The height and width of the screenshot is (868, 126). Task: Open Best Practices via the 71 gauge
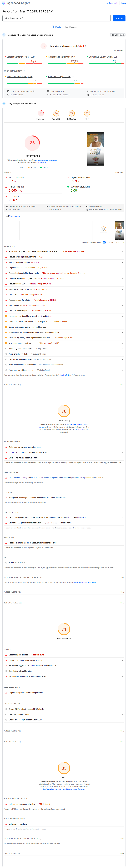tap(72, 114)
